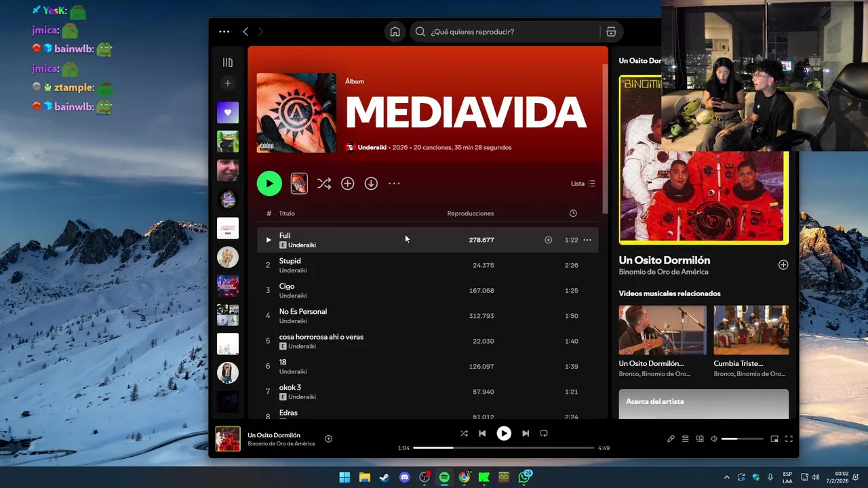Open connect to a device icon

click(700, 439)
